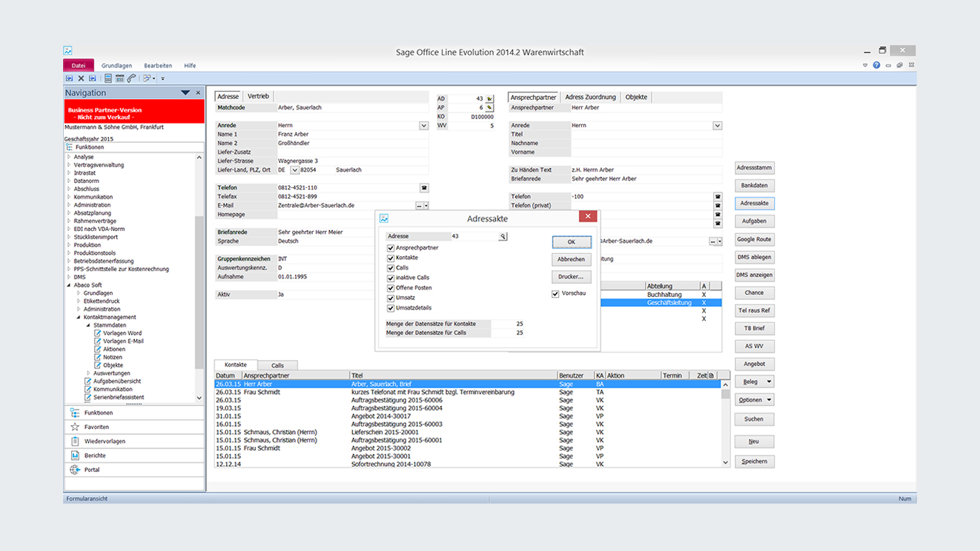980x551 pixels.
Task: Close the Navigation panel
Action: (x=198, y=93)
